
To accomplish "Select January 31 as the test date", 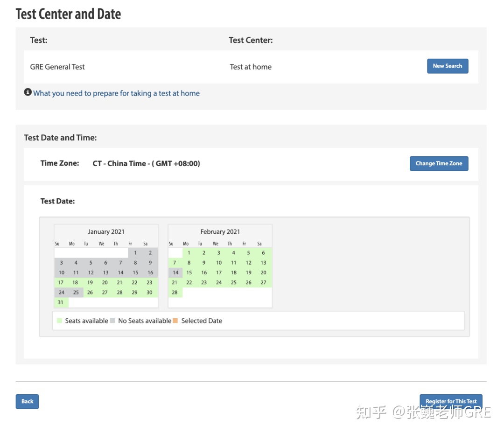I will 61,302.
